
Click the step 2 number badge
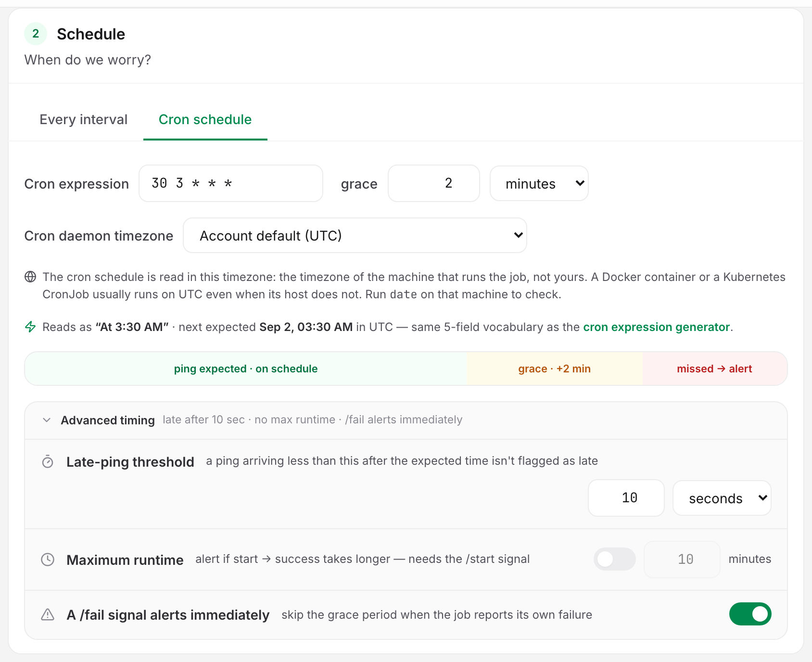(36, 34)
